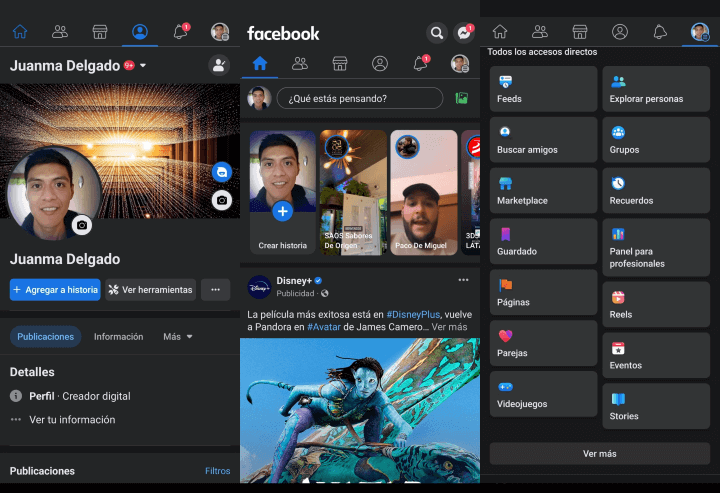Open Eventos shortcut card

656,355
